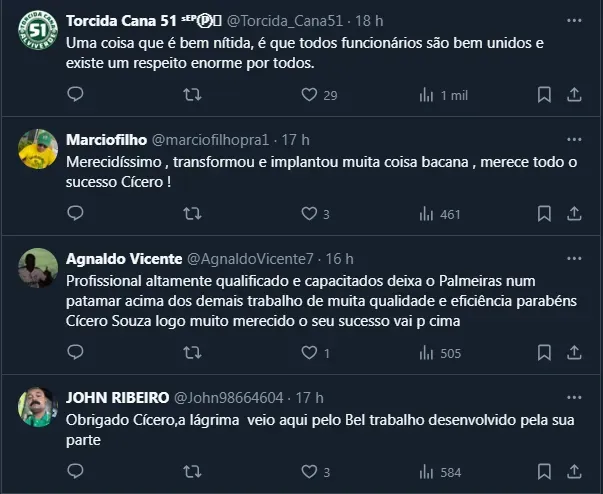
Task: Open the Torcida Cana 51 profile picture
Action: coord(37,33)
